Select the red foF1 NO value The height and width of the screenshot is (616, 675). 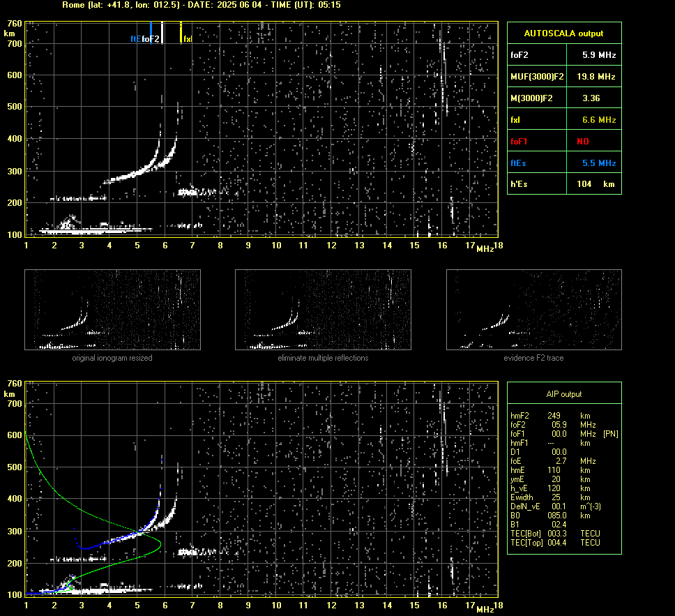pos(583,142)
